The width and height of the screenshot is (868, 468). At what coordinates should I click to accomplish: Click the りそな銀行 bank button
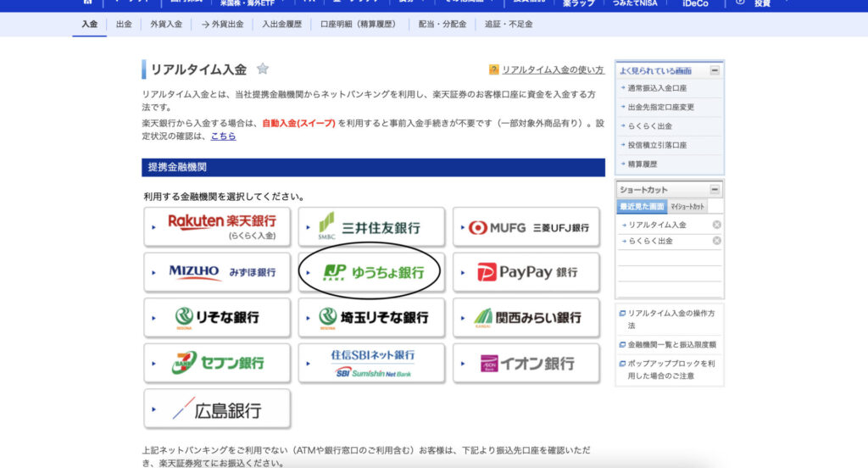coord(217,317)
